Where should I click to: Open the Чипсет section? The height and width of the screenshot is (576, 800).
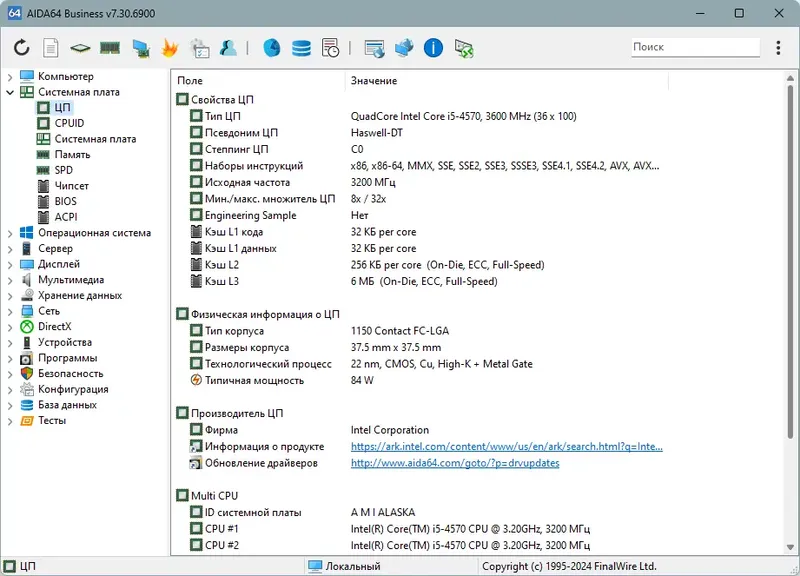click(x=70, y=185)
